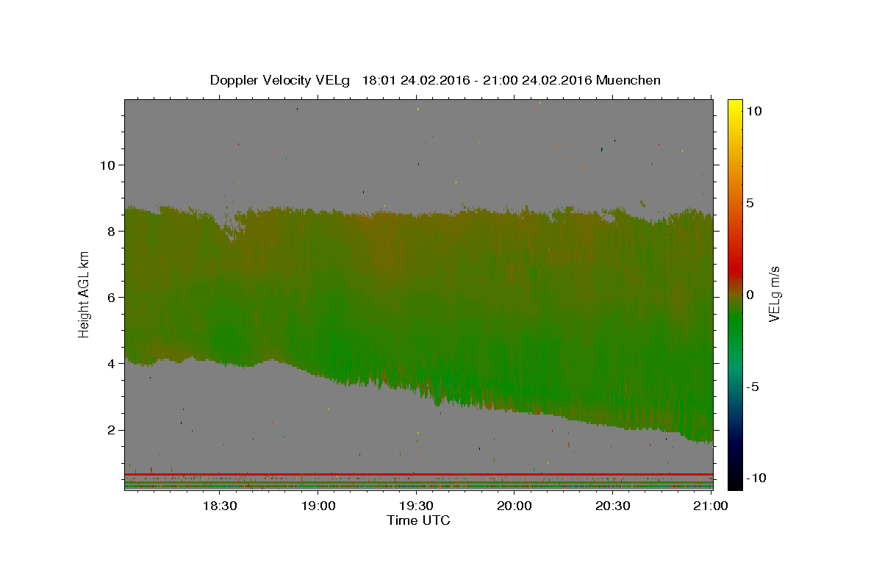Click the dark bottom of the colorbar

point(735,483)
